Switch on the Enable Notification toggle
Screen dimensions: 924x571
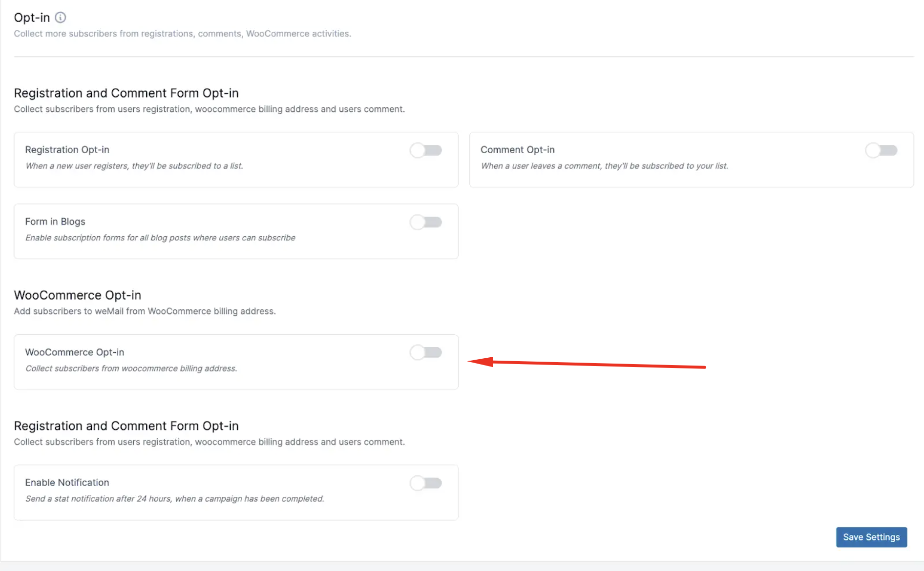pyautogui.click(x=425, y=483)
